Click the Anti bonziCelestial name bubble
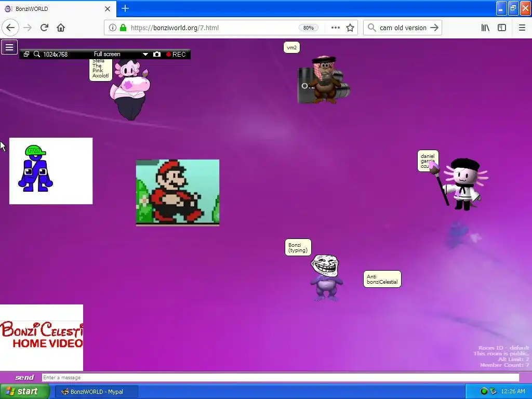Screen dimensions: 532x399 [382, 279]
